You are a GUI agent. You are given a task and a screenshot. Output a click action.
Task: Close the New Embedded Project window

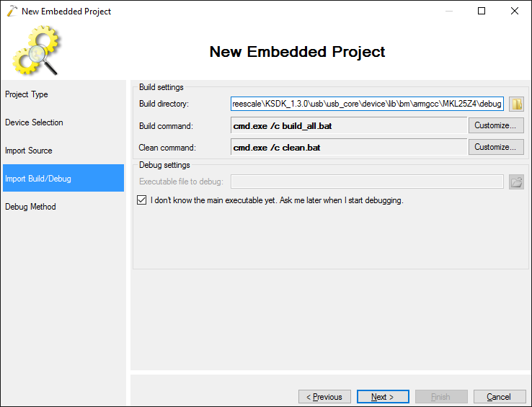pyautogui.click(x=515, y=11)
